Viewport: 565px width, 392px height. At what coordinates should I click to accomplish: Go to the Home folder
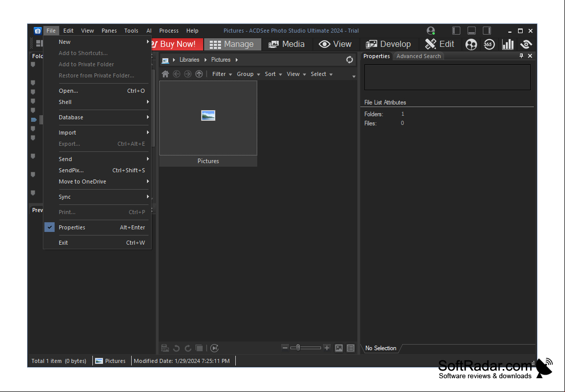165,74
